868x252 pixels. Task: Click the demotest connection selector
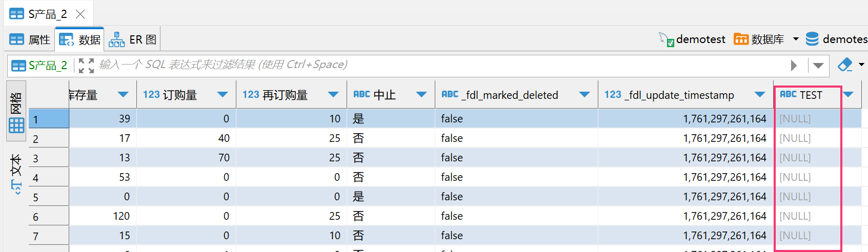pyautogui.click(x=692, y=39)
